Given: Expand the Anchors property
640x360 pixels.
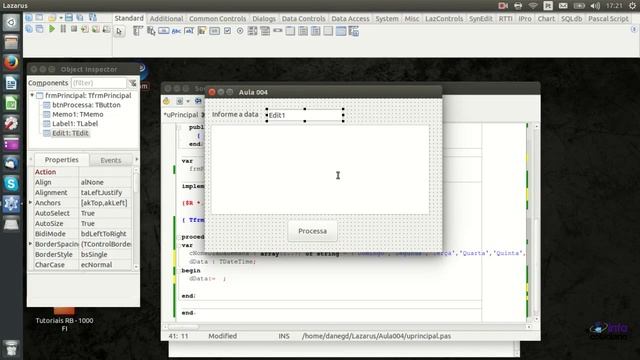Looking at the screenshot, I should pos(31,202).
